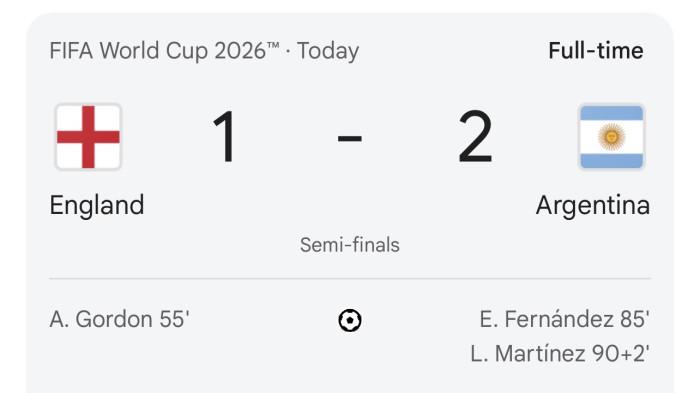Select the FIFA World Cup 2026 title
This screenshot has height=393, width=700.
pyautogui.click(x=164, y=50)
